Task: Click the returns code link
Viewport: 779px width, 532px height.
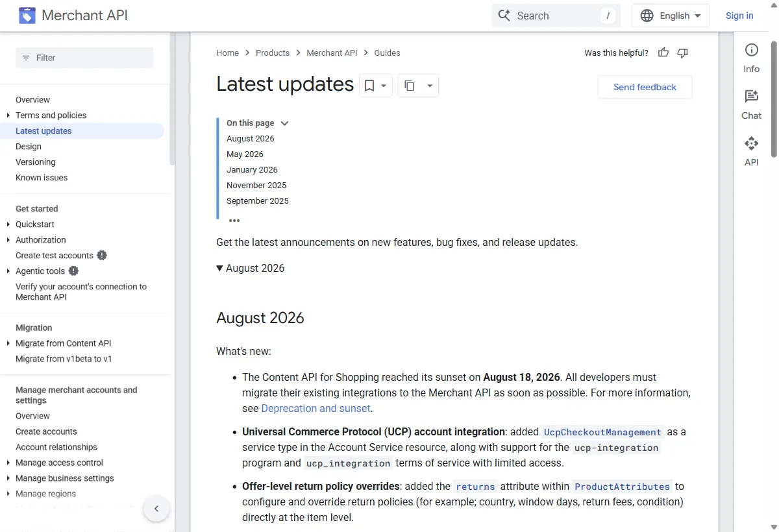Action: coord(475,487)
